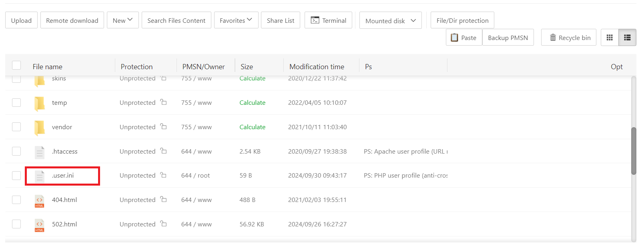Click Calculate for the vendor folder
This screenshot has width=644, height=248.
click(x=252, y=127)
